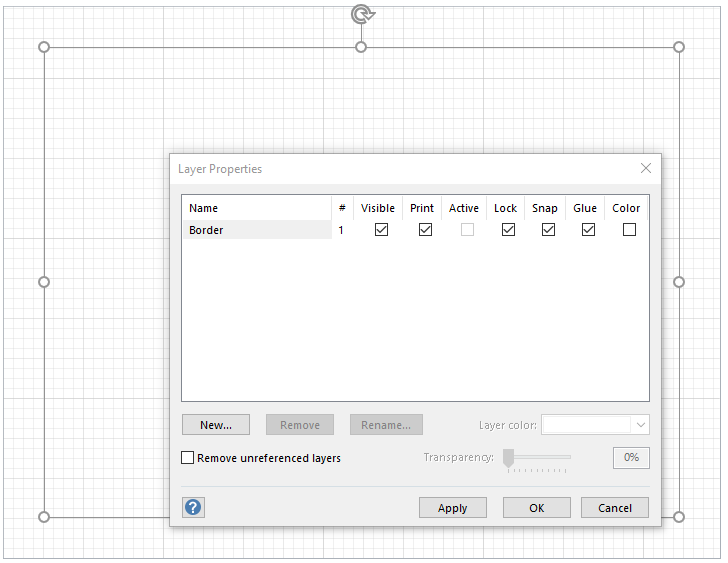Click the Remove button

300,425
